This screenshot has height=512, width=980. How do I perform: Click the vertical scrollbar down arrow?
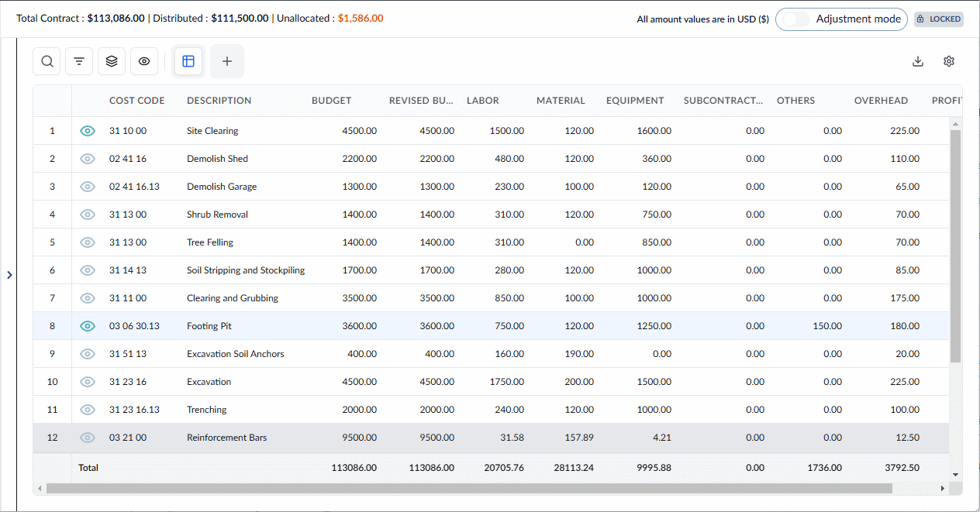tap(955, 474)
